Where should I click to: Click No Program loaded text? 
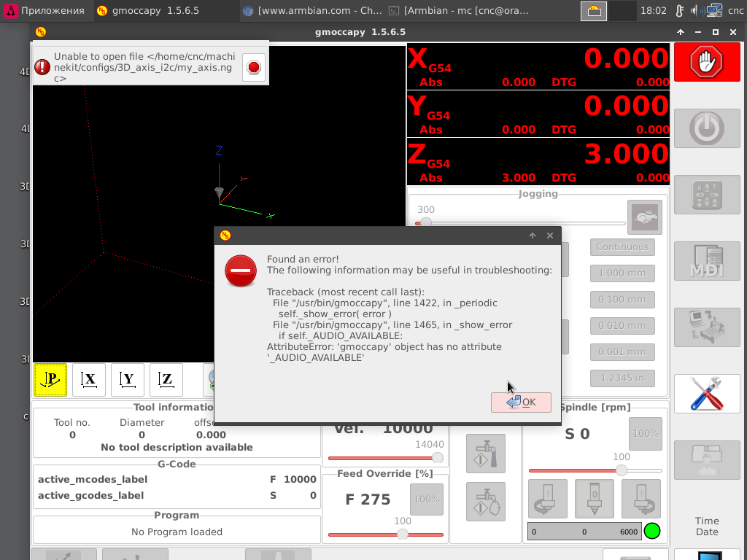coord(177,532)
